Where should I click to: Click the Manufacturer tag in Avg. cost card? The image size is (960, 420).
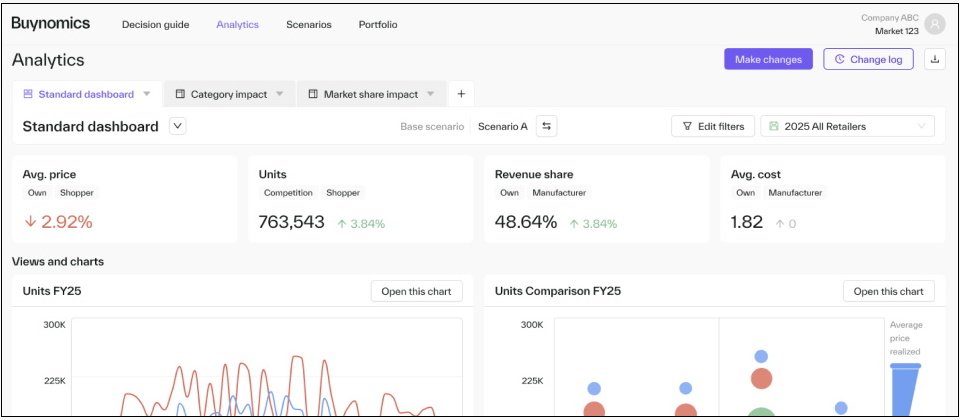[795, 193]
